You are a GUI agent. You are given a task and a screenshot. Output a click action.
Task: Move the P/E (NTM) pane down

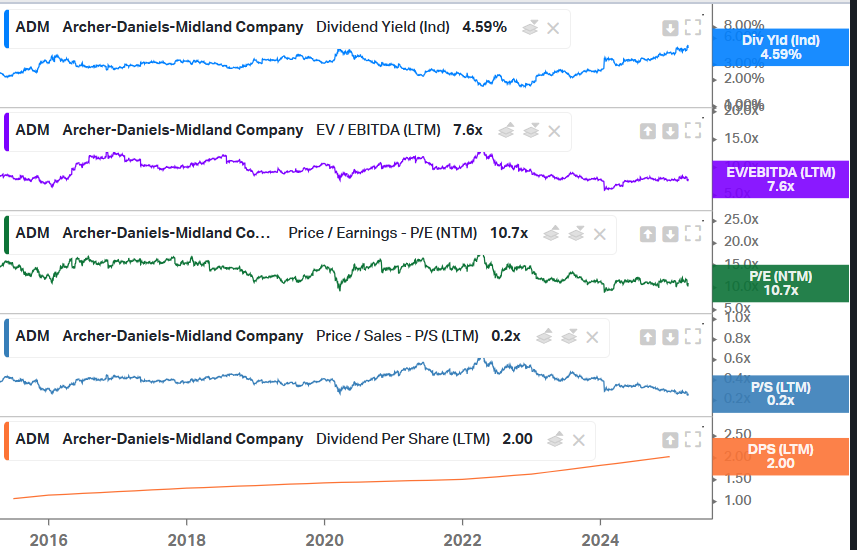(x=670, y=234)
